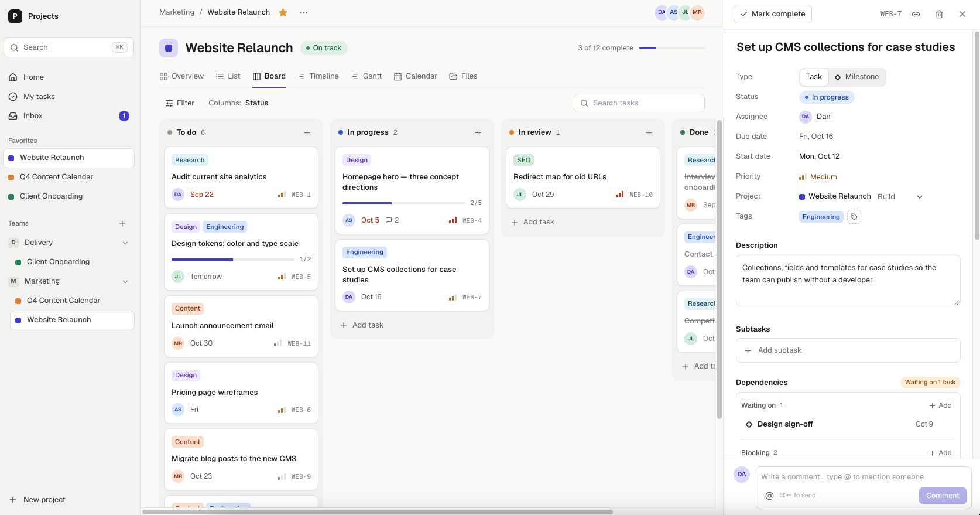This screenshot has height=515, width=980.
Task: Collapse the Marketing team section
Action: tap(125, 282)
